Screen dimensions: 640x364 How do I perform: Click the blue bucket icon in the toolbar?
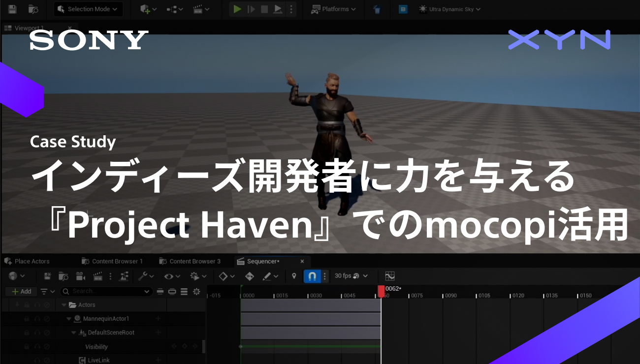(377, 9)
